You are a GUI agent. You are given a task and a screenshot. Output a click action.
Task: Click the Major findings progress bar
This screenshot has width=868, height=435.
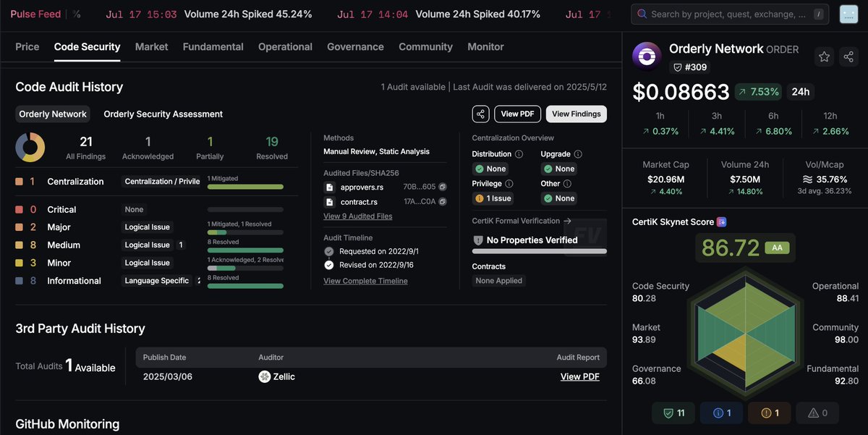pyautogui.click(x=245, y=232)
